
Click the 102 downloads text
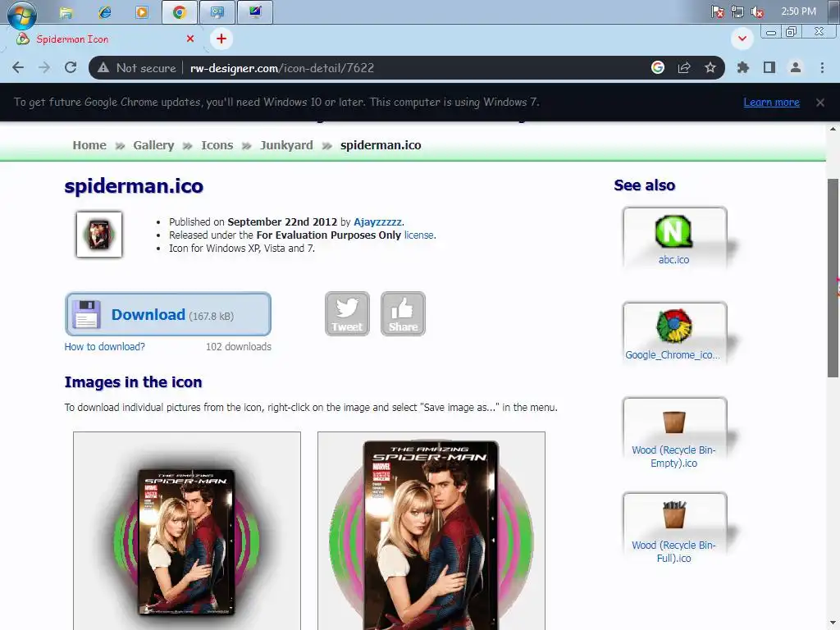(x=239, y=347)
